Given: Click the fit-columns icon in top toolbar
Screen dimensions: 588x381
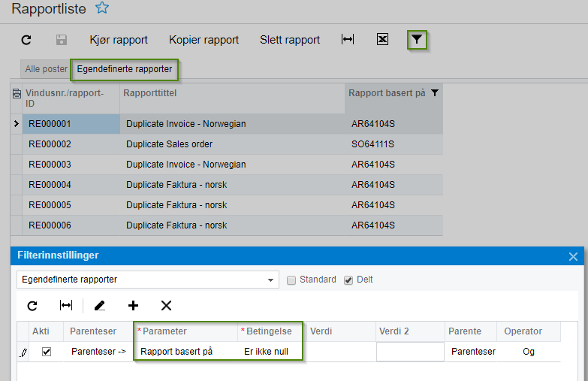Looking at the screenshot, I should pos(347,40).
